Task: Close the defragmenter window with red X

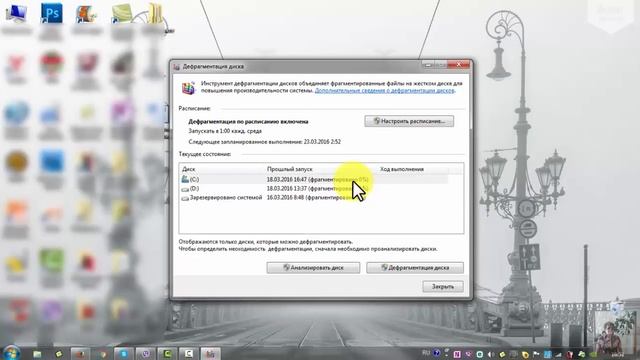Action: tap(458, 64)
